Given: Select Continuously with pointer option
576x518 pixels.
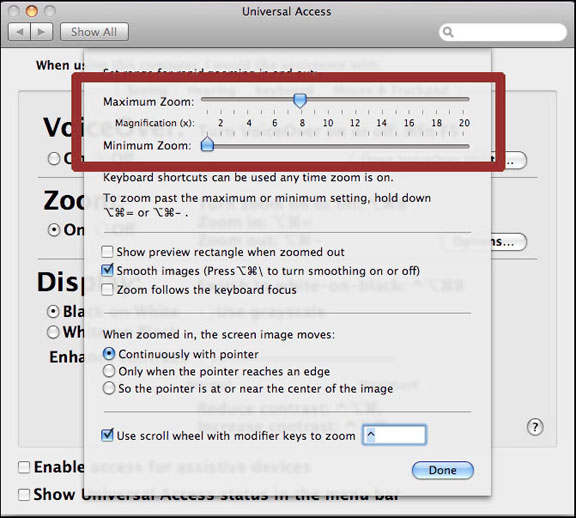Looking at the screenshot, I should (x=109, y=354).
